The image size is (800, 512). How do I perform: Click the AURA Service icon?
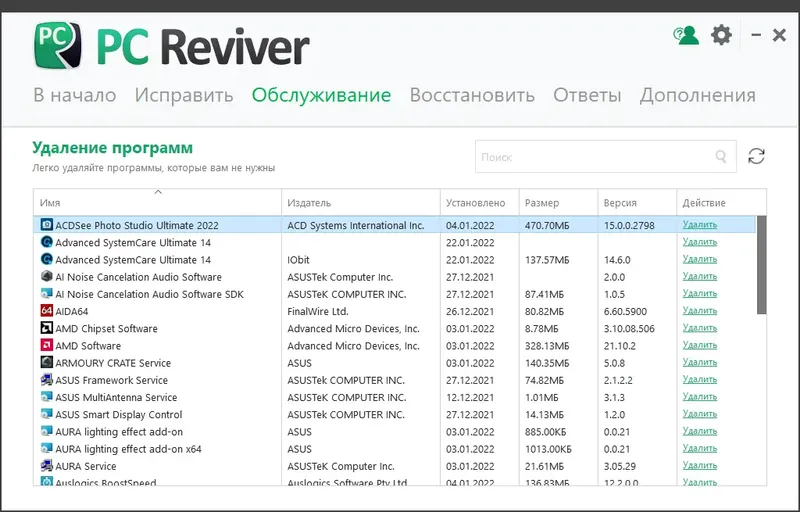tap(46, 466)
